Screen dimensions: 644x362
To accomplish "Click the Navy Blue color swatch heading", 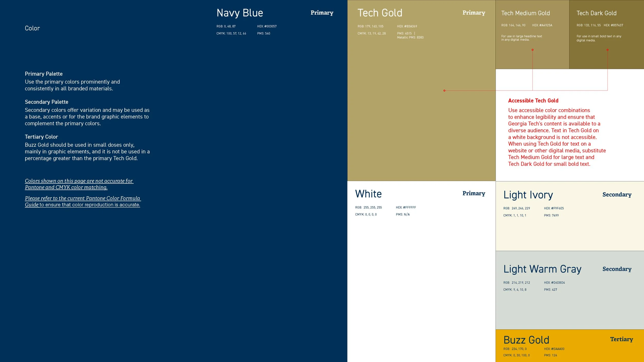I will [x=240, y=13].
